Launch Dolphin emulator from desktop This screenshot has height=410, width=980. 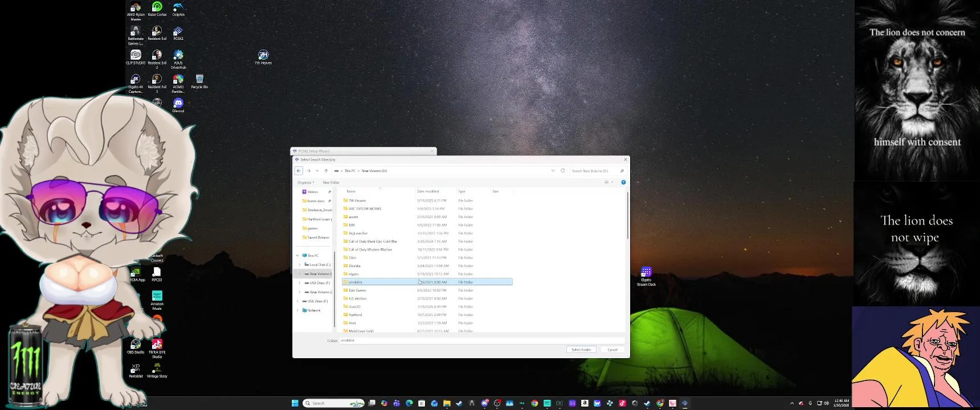[178, 9]
